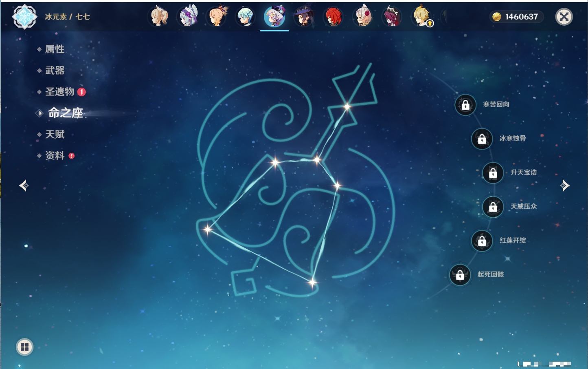
Task: Pick Noelle's portrait with the red rose
Action: click(363, 17)
